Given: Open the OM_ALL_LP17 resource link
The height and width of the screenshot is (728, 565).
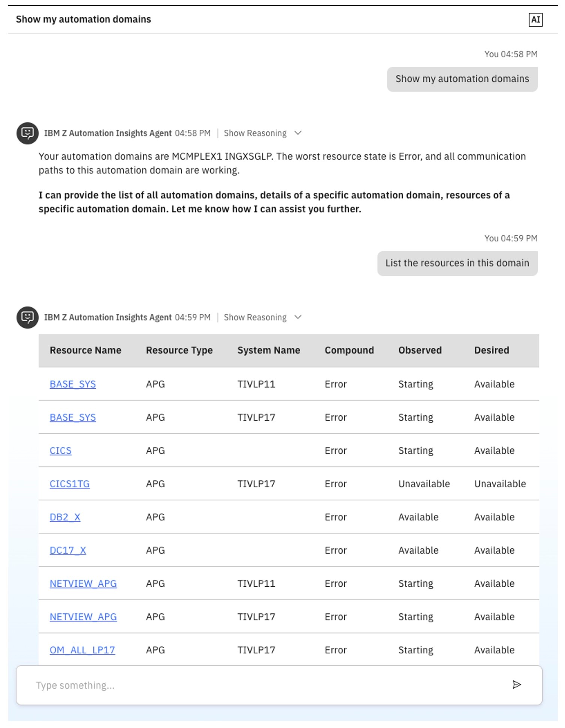Looking at the screenshot, I should [82, 650].
